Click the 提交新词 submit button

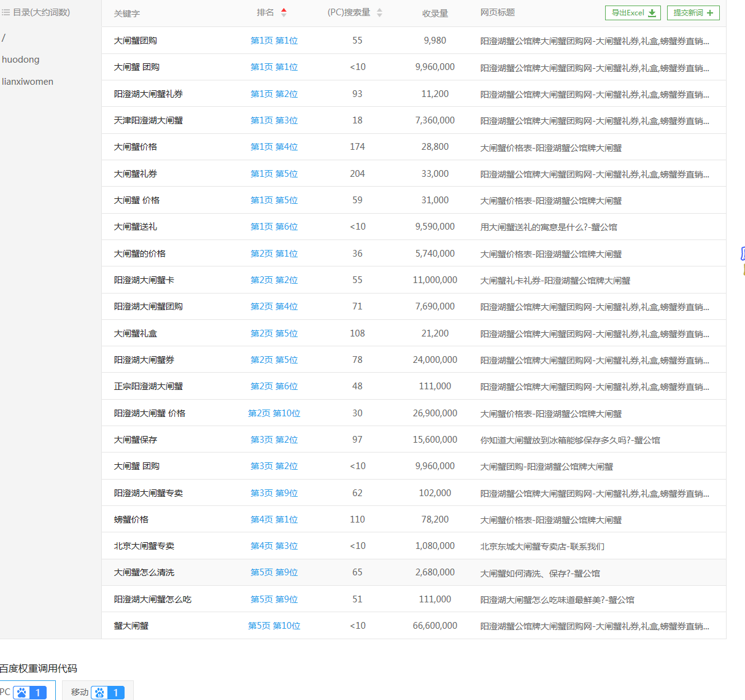(x=693, y=12)
